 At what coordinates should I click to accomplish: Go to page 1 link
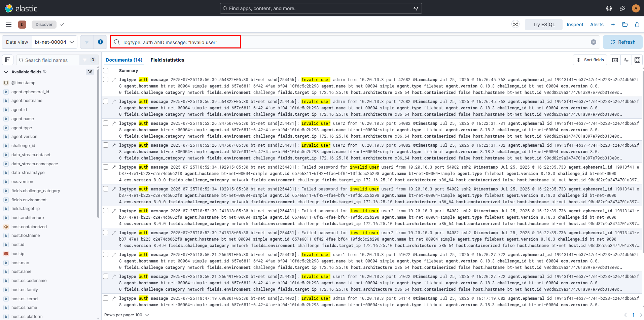(633, 315)
